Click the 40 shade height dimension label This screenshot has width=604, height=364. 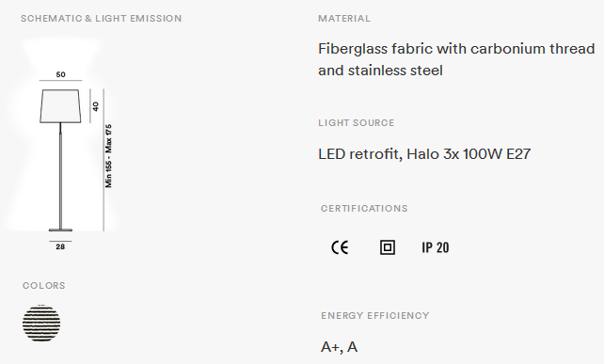(x=96, y=106)
